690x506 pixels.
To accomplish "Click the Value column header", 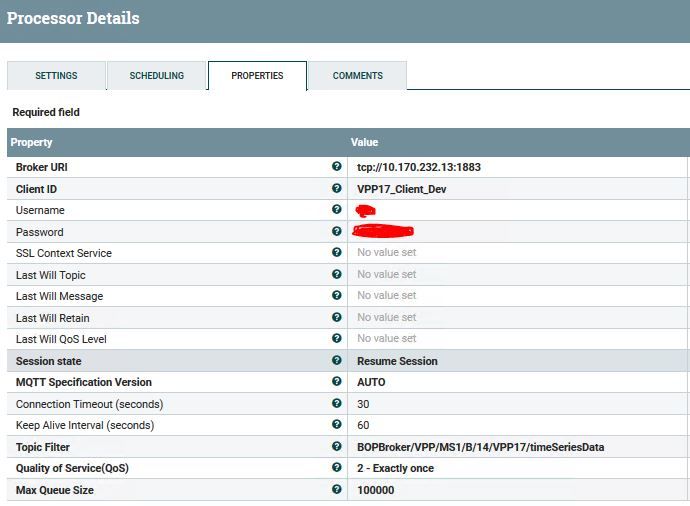I will pos(518,142).
